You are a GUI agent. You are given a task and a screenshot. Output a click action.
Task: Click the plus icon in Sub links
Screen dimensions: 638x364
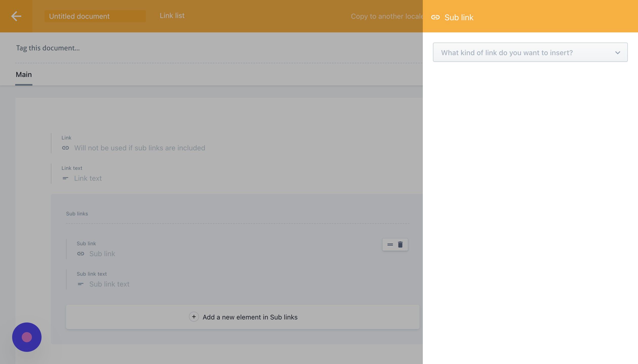(194, 317)
